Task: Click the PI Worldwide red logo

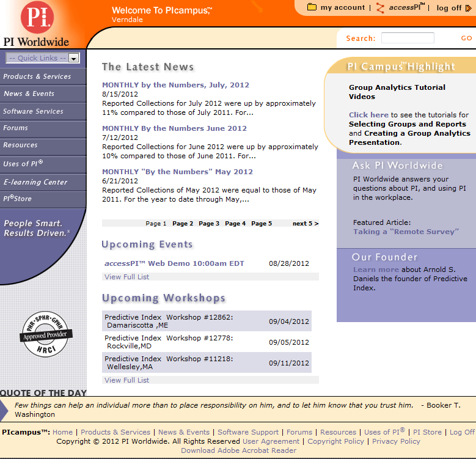Action: [37, 17]
